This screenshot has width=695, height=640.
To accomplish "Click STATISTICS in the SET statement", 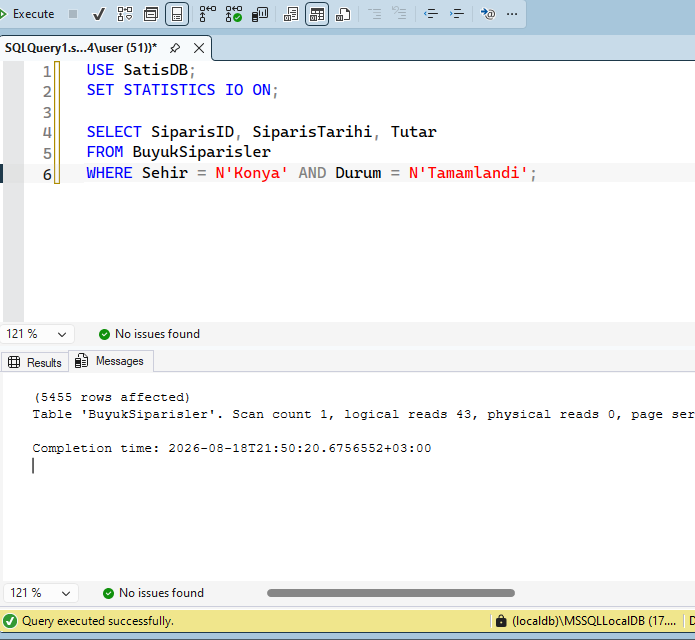I will (169, 90).
